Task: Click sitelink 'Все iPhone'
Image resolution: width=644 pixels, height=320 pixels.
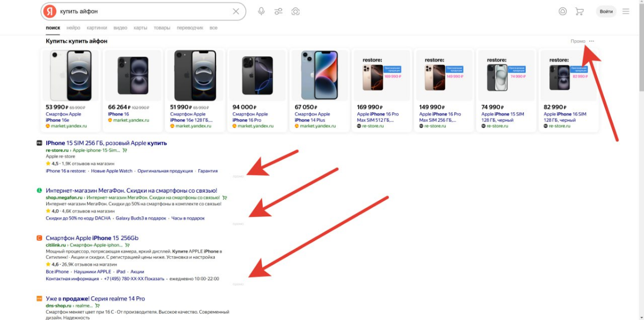Action: tap(57, 272)
